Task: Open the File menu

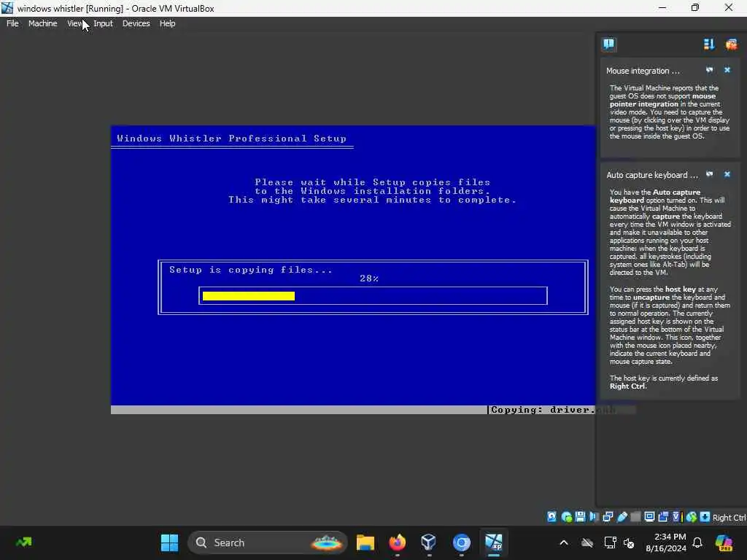Action: pyautogui.click(x=12, y=23)
